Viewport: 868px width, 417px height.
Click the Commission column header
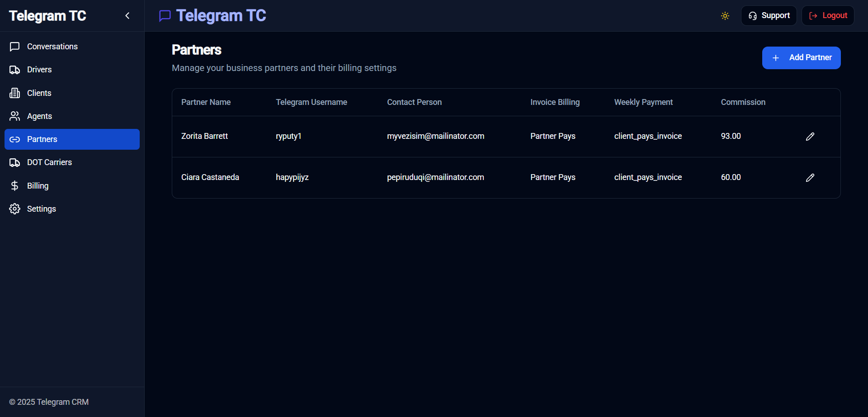(x=743, y=102)
